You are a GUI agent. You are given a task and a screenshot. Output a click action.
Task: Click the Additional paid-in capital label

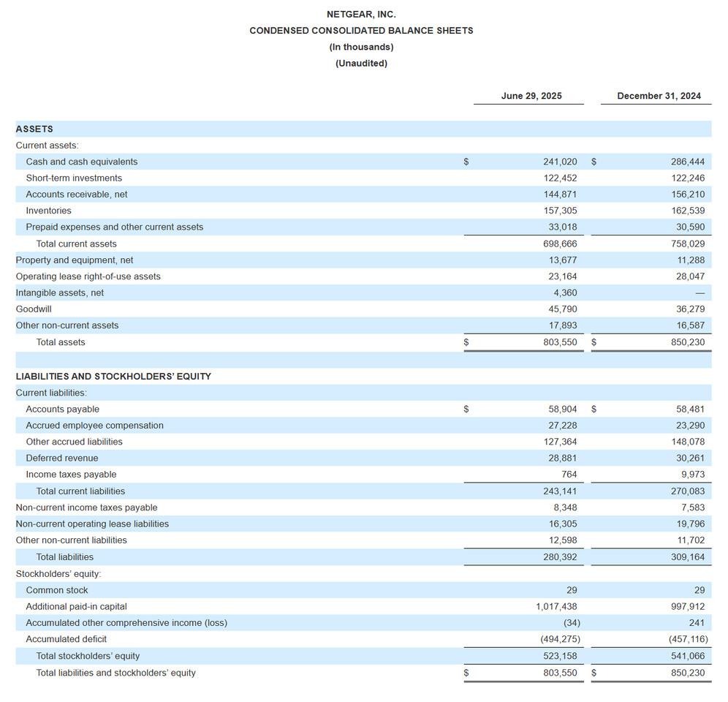click(76, 606)
